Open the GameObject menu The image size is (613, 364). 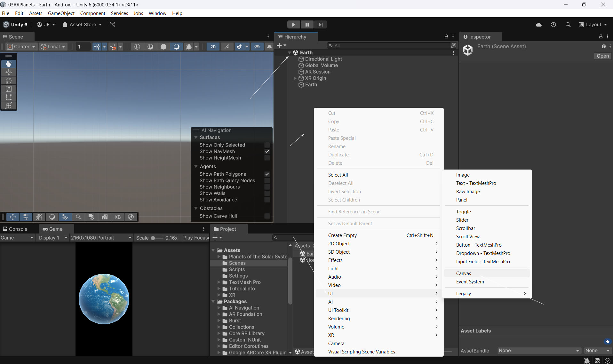(x=61, y=13)
